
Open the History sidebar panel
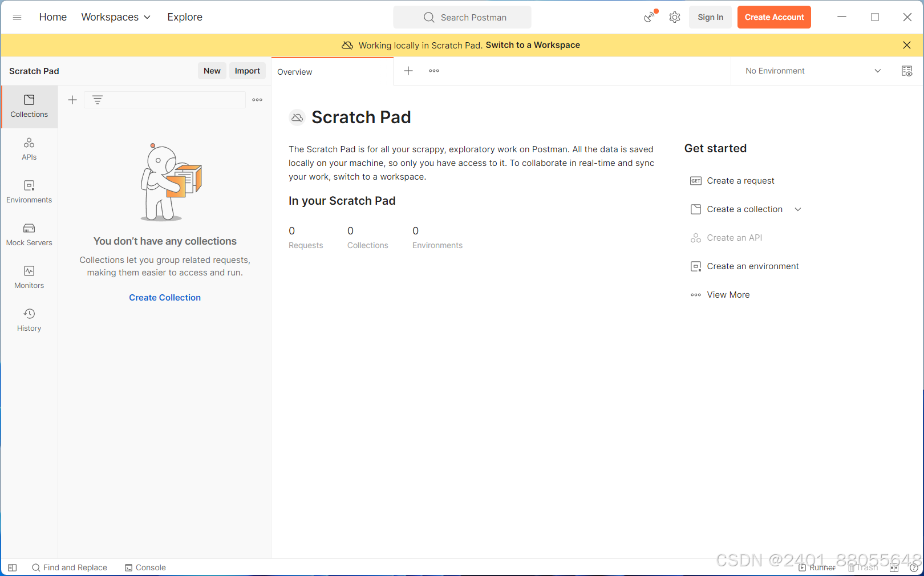pyautogui.click(x=29, y=321)
